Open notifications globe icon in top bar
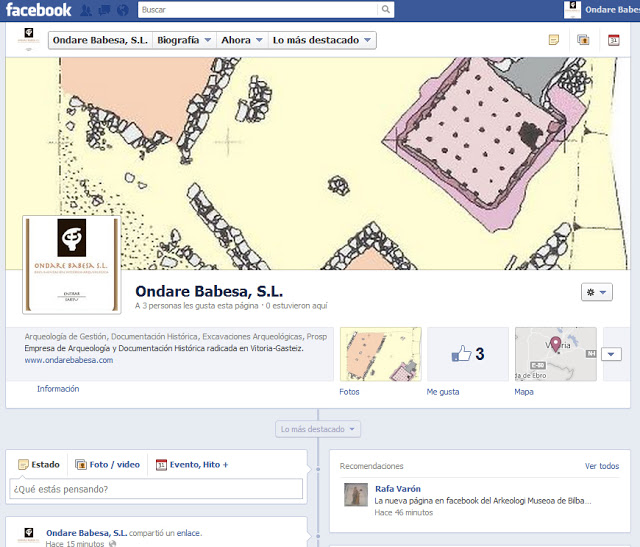 tap(122, 10)
